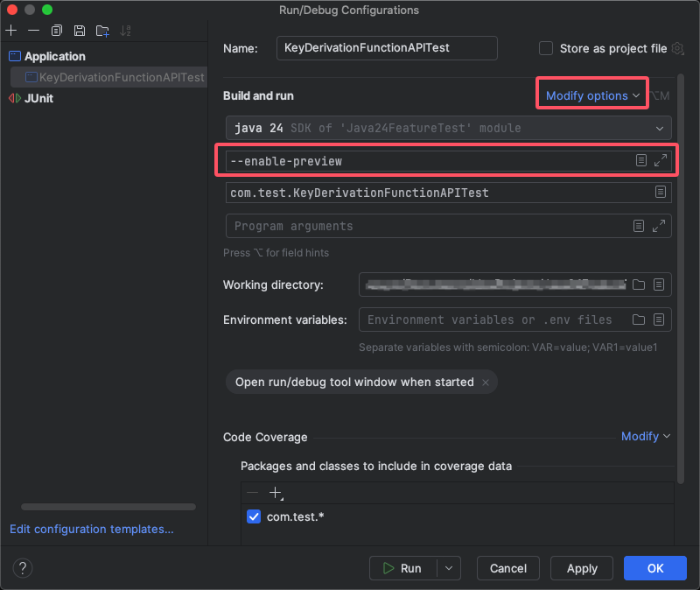The height and width of the screenshot is (590, 700).
Task: Open the java 24 SDK dropdown
Action: pyautogui.click(x=660, y=128)
